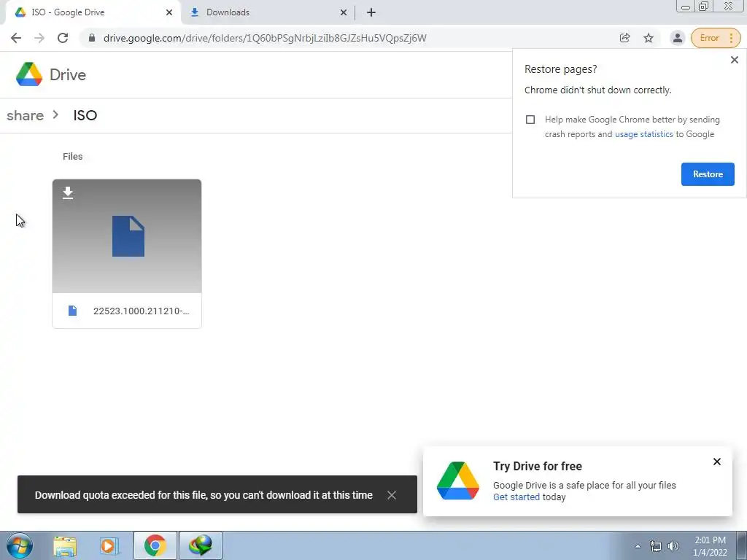This screenshot has width=747, height=560.
Task: Click the Drive logo in the promo banner
Action: pos(458,481)
